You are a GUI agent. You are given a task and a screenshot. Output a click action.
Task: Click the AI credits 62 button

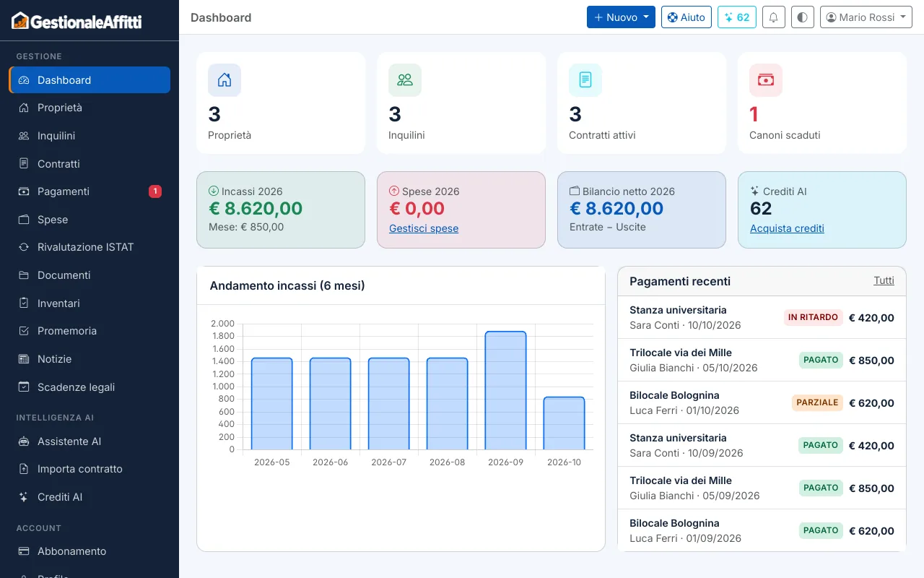click(737, 17)
